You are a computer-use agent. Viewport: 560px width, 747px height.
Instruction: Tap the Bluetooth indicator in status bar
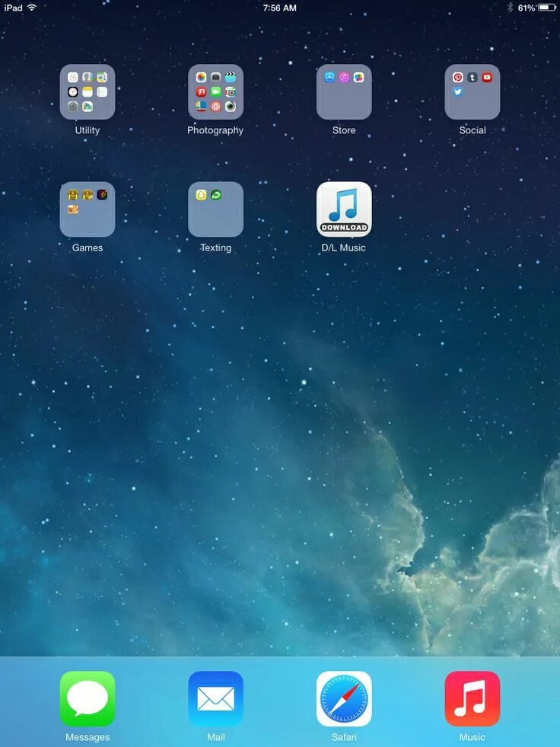(510, 8)
